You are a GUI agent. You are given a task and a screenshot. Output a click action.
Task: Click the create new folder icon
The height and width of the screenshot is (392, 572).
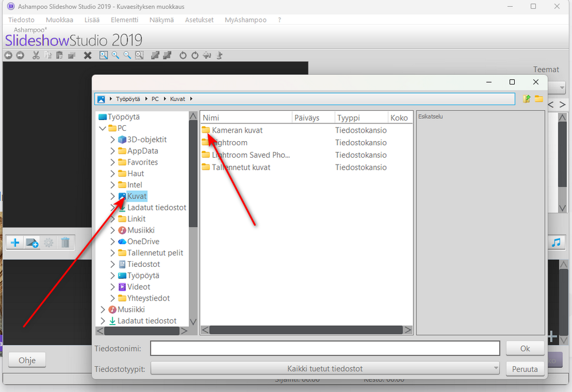(539, 99)
